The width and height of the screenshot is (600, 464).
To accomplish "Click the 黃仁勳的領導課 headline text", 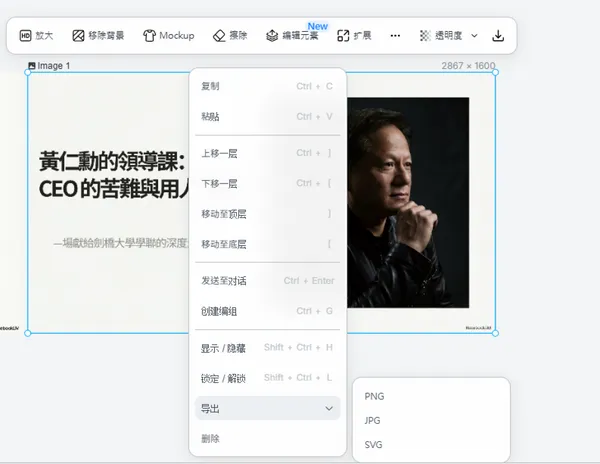I will click(112, 161).
